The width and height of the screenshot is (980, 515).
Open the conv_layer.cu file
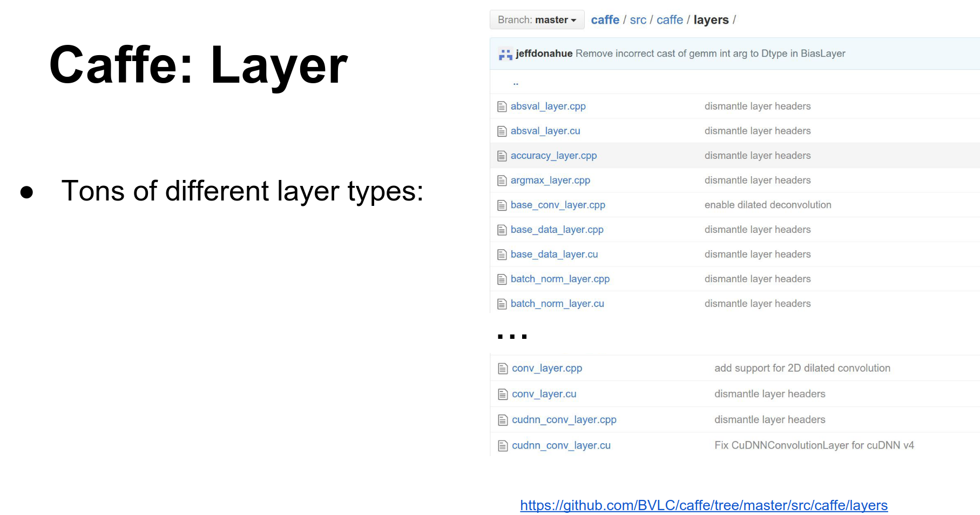(x=544, y=394)
